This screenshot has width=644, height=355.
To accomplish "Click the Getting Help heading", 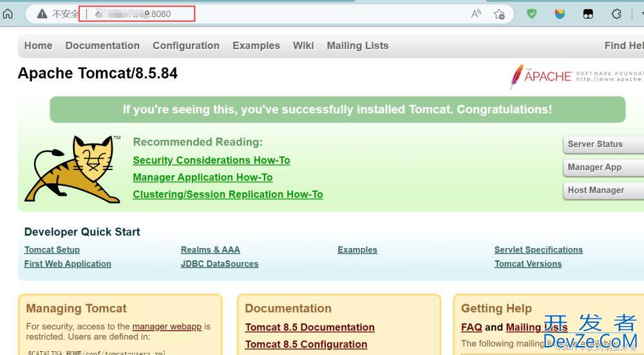I will (497, 309).
